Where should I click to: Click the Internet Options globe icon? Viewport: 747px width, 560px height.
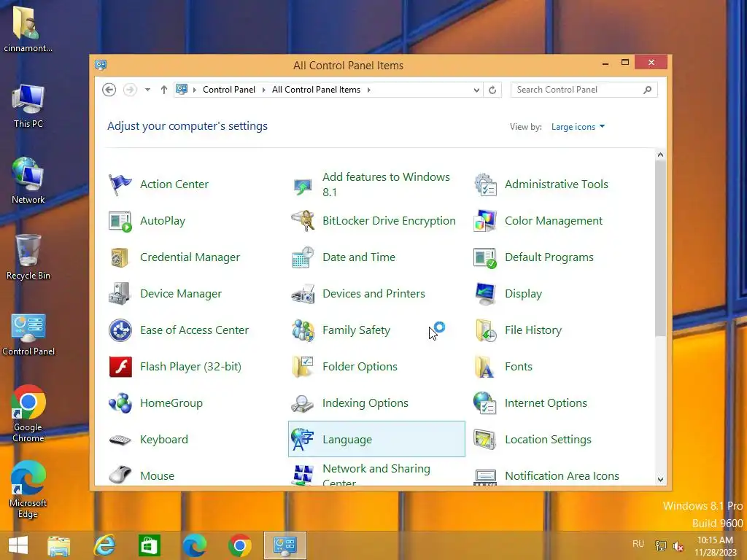(x=485, y=403)
